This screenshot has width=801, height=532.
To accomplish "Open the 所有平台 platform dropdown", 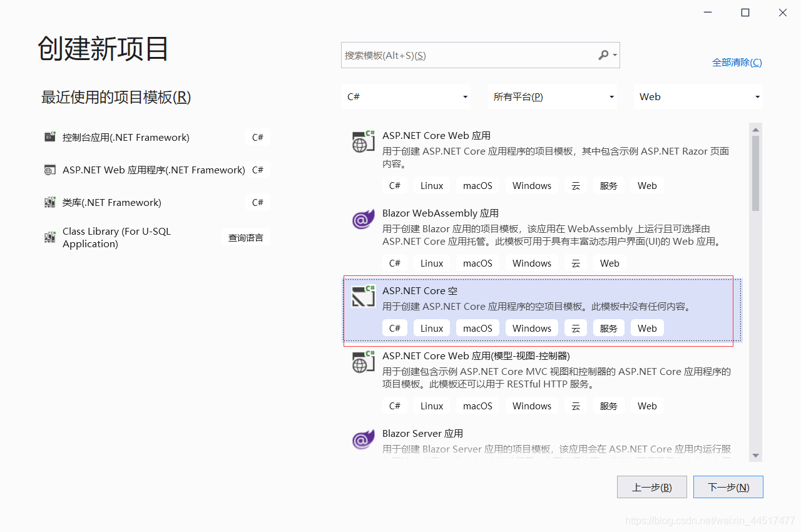I will [x=553, y=96].
